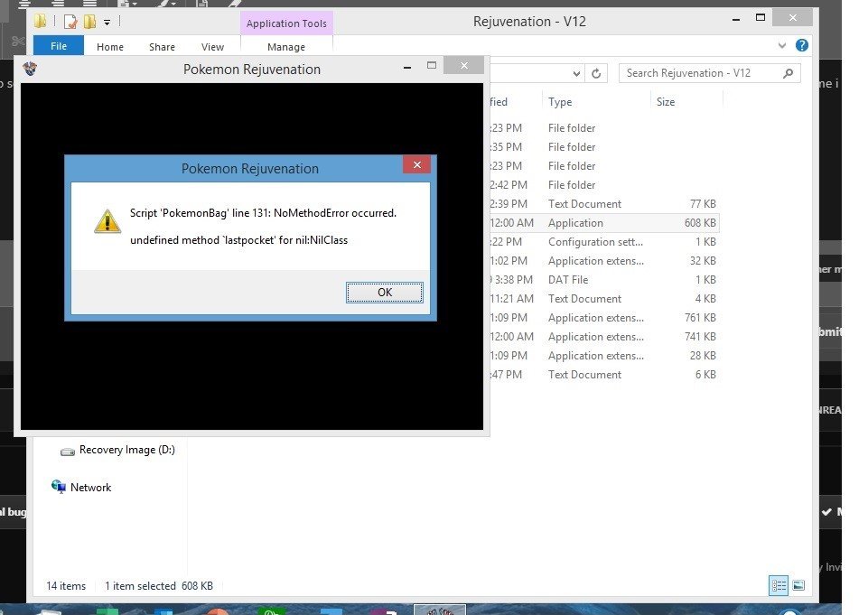Image resolution: width=868 pixels, height=615 pixels.
Task: Select the 741 KB Application extension row
Action: click(x=603, y=337)
